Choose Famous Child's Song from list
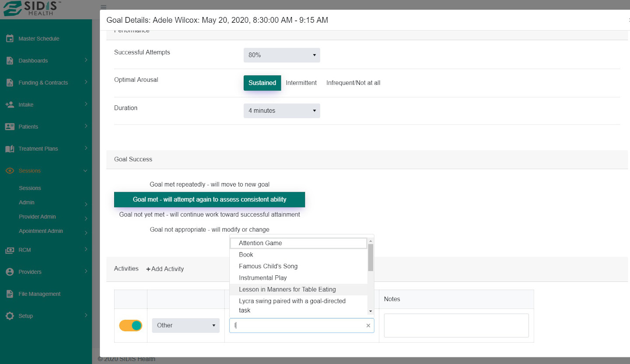The image size is (630, 364). pyautogui.click(x=268, y=266)
